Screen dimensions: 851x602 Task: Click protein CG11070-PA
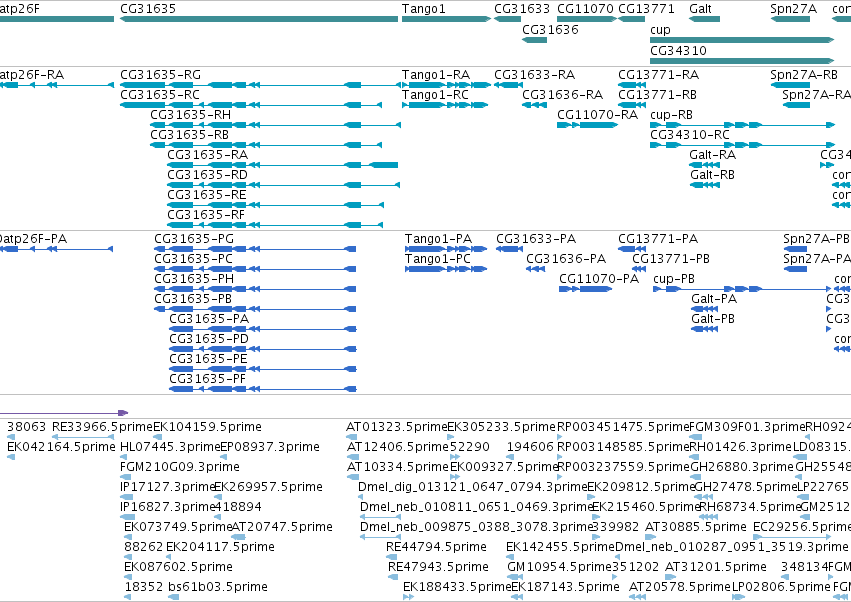pos(585,289)
